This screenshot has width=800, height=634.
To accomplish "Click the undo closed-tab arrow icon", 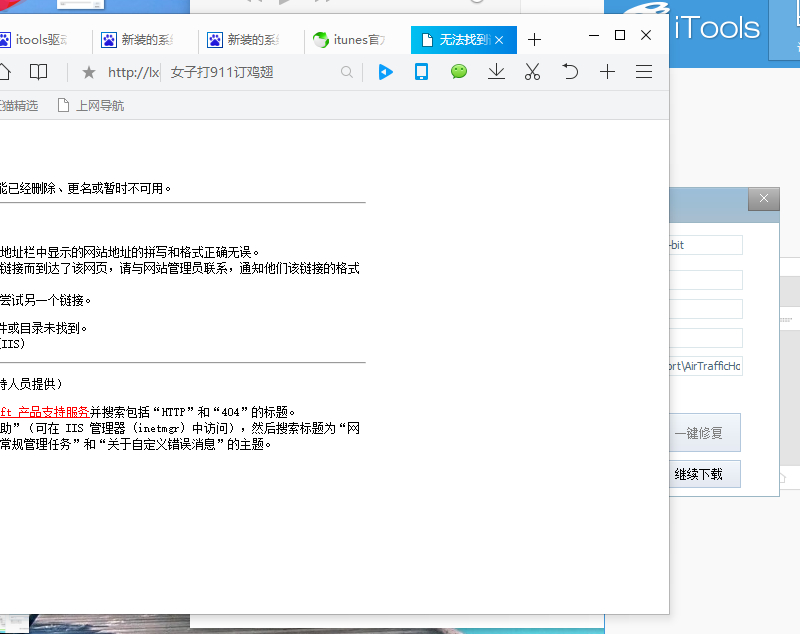I will (570, 71).
